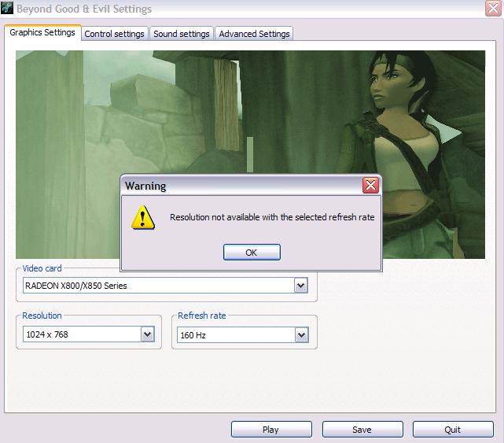The image size is (504, 443).
Task: Select the Graphics Settings tab
Action: (x=42, y=32)
